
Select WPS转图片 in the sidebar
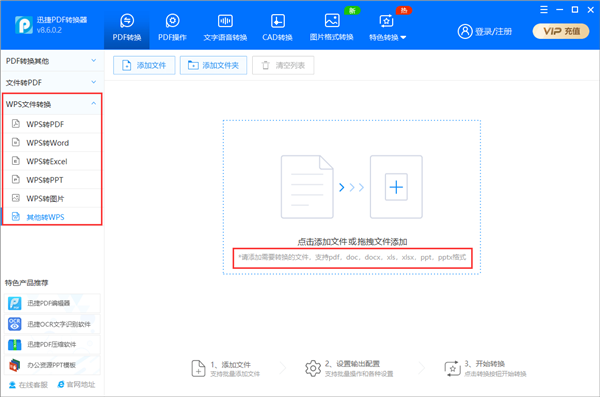click(52, 198)
